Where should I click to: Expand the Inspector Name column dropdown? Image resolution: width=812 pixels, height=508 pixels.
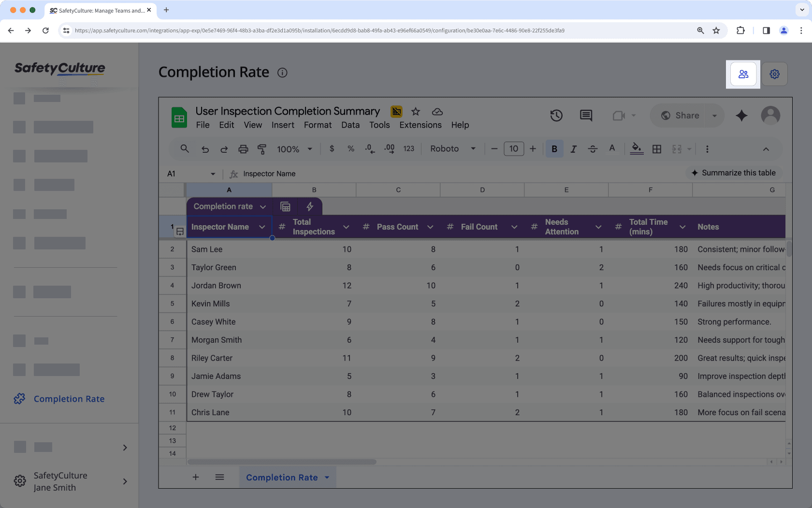click(262, 226)
